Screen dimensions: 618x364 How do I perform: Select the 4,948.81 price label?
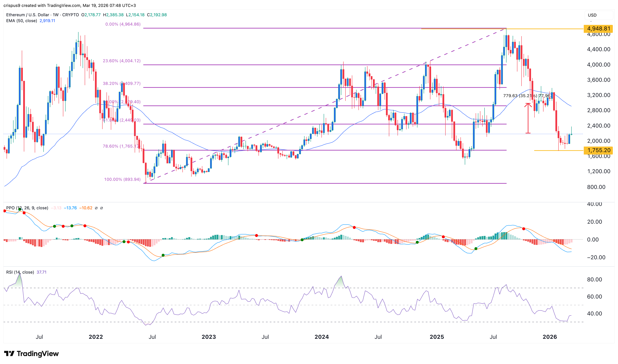[599, 29]
